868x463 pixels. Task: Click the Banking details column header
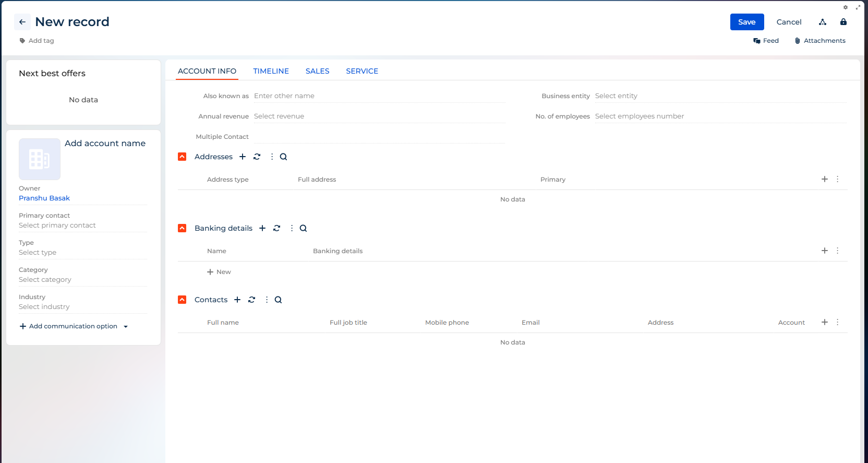point(338,251)
